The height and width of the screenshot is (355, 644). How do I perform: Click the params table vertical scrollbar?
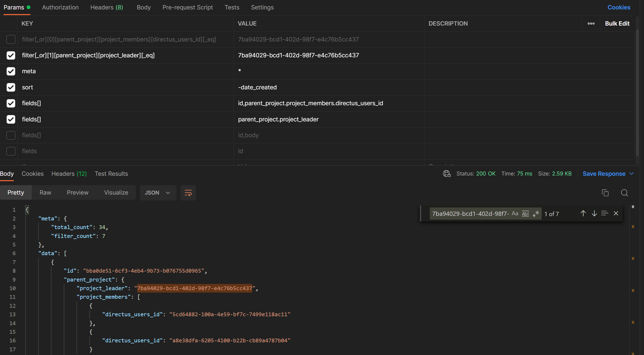pyautogui.click(x=637, y=93)
